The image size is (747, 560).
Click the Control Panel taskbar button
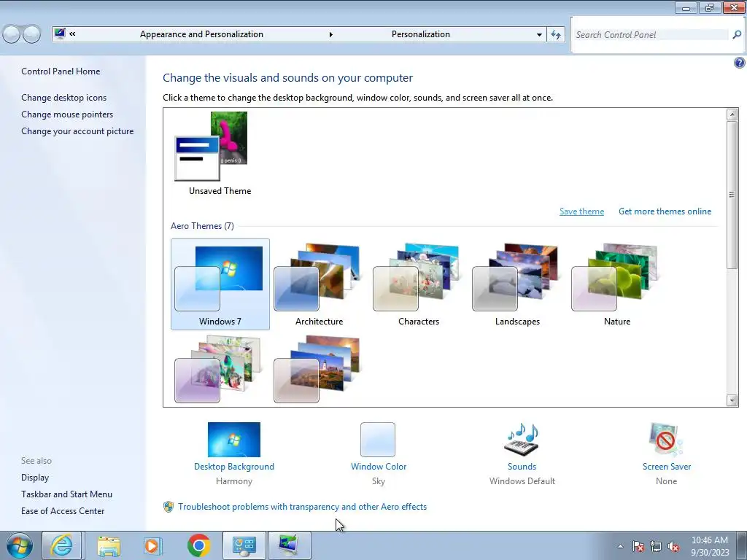click(244, 545)
